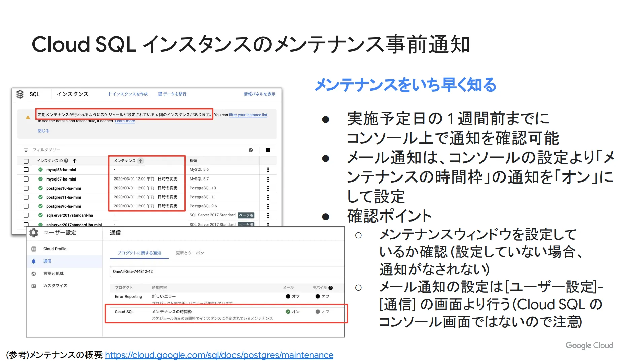Open the column display options icon
The height and width of the screenshot is (361, 644).
268,150
